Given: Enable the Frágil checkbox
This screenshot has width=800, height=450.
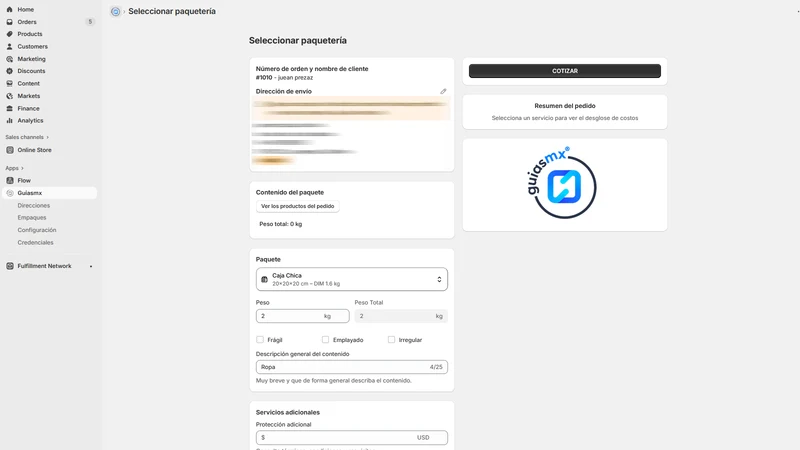Looking at the screenshot, I should coord(260,339).
